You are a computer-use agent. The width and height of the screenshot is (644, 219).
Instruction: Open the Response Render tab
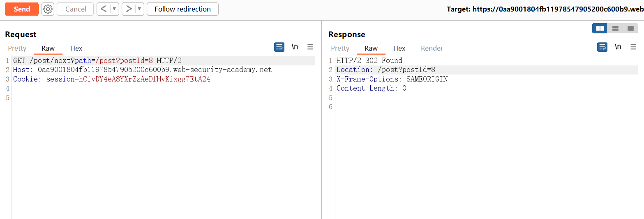coord(432,48)
